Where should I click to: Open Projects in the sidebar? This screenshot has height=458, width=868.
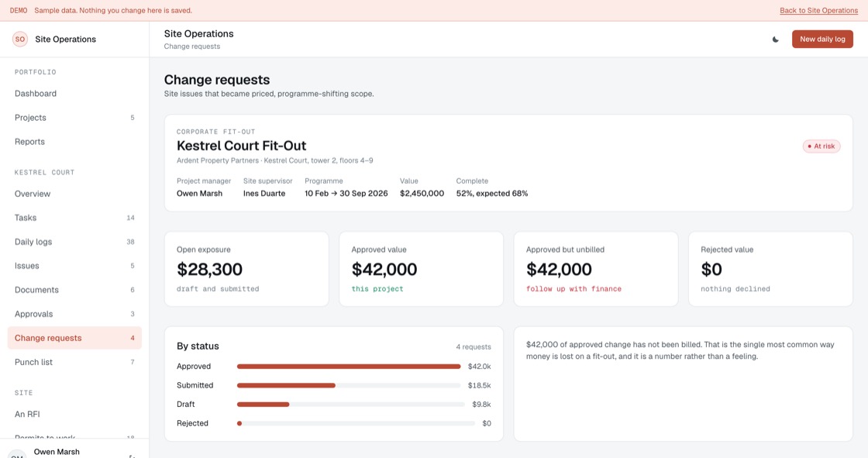click(x=74, y=118)
